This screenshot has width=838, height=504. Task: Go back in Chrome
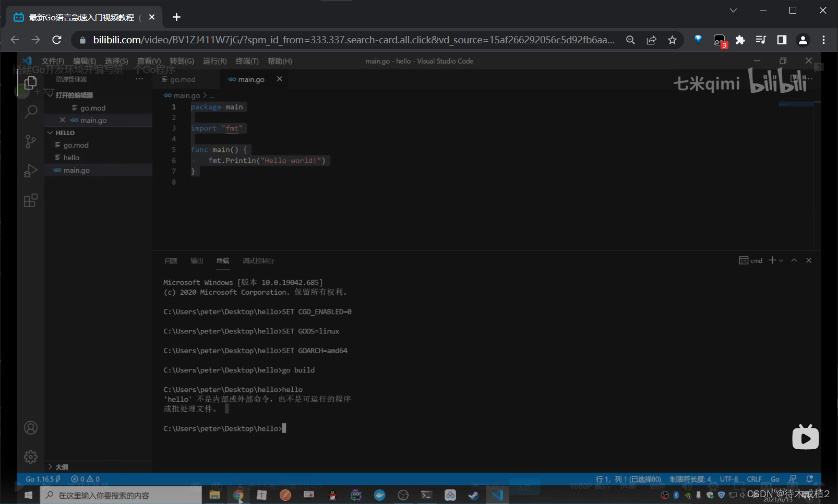pyautogui.click(x=15, y=40)
